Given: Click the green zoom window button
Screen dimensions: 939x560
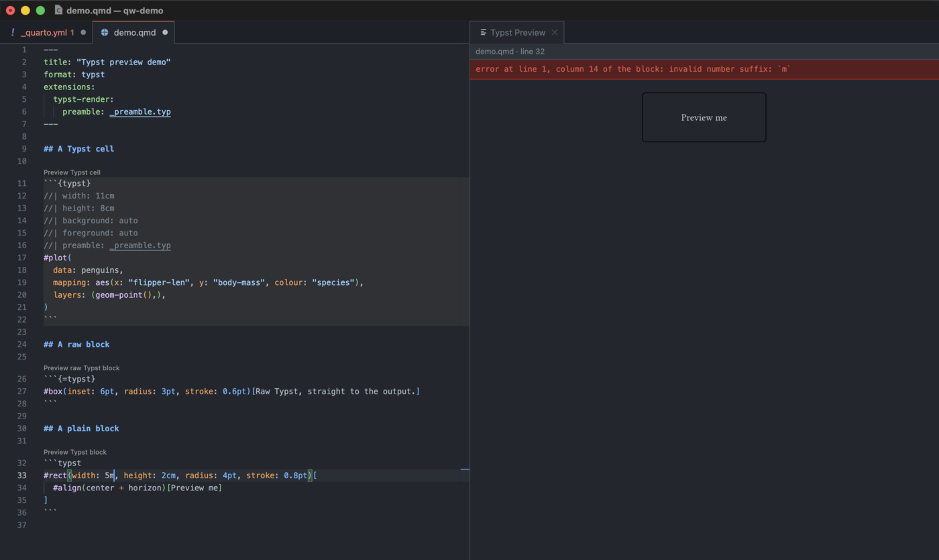Looking at the screenshot, I should coord(40,10).
